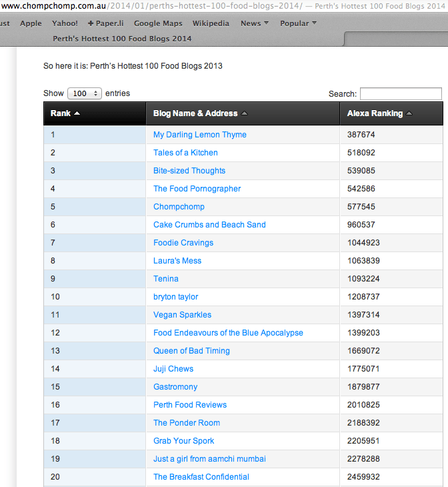Expand the News bookmarks folder
This screenshot has width=448, height=487.
[254, 23]
